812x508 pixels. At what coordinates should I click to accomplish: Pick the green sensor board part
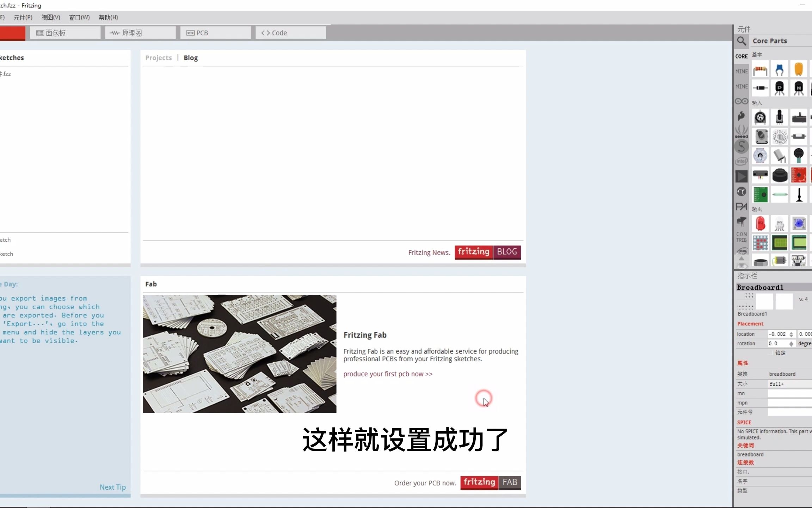(x=760, y=194)
